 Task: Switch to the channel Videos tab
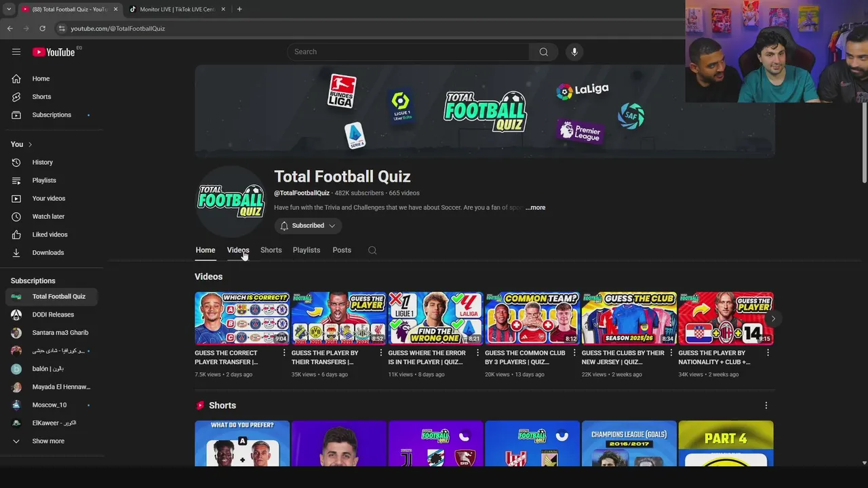point(238,250)
